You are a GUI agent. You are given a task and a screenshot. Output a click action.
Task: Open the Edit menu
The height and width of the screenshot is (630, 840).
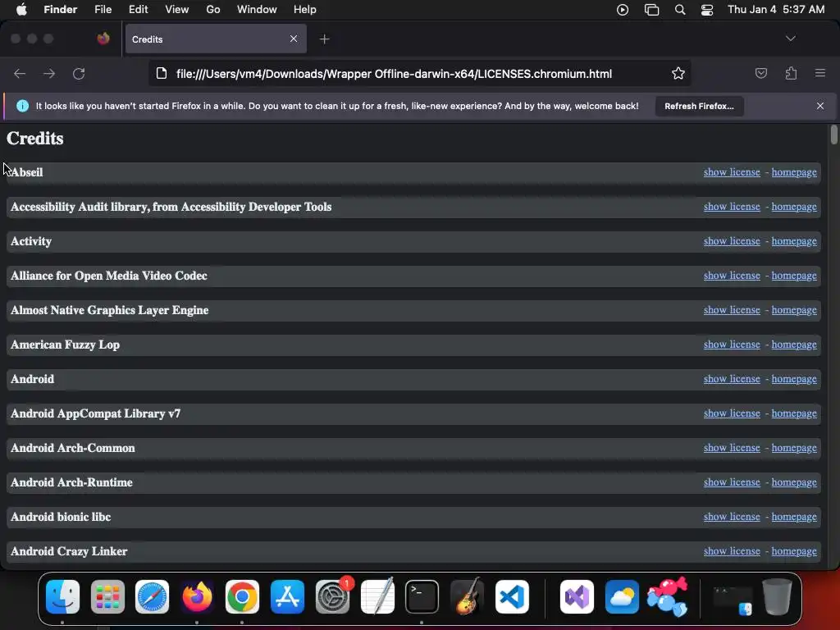coord(138,10)
